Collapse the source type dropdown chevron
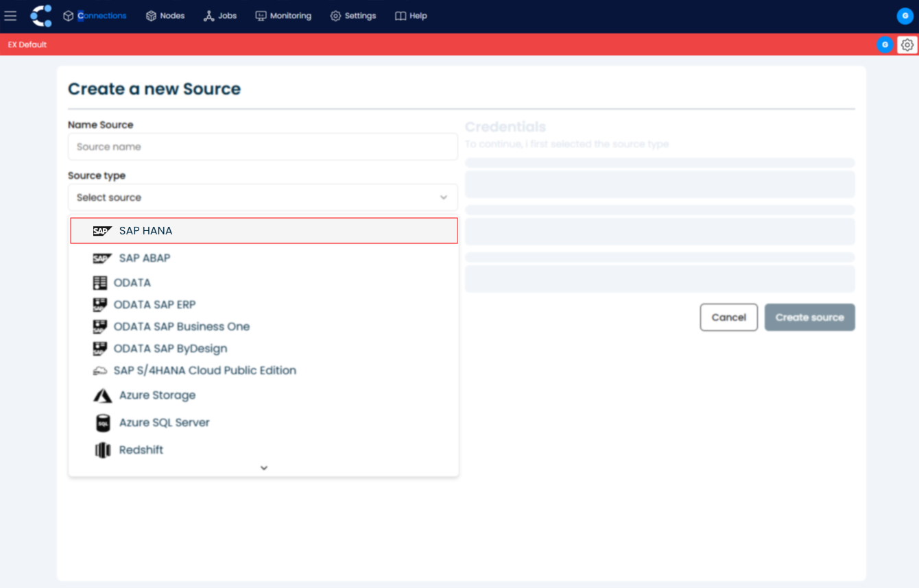This screenshot has height=588, width=919. (x=443, y=197)
